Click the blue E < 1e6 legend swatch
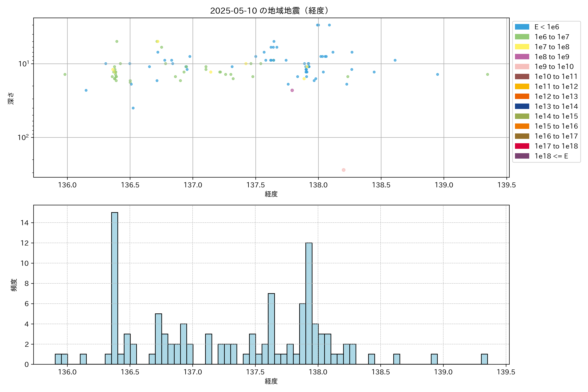The width and height of the screenshot is (588, 392). pos(522,27)
